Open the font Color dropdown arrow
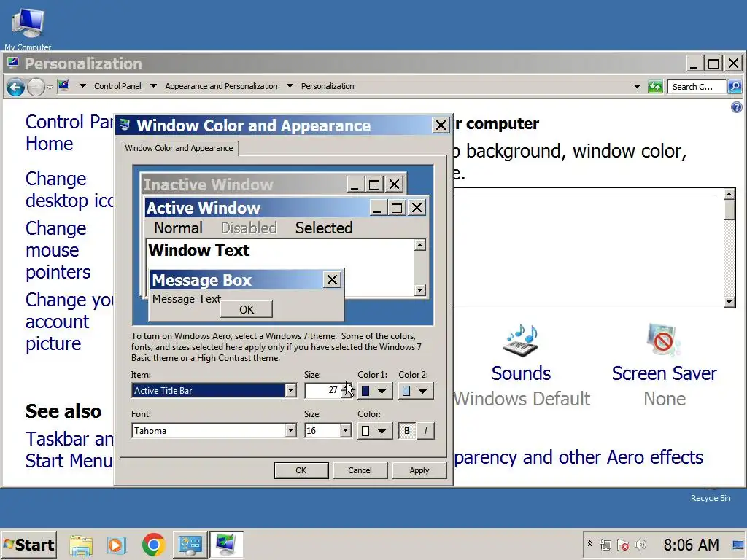The image size is (747, 560). click(x=382, y=432)
